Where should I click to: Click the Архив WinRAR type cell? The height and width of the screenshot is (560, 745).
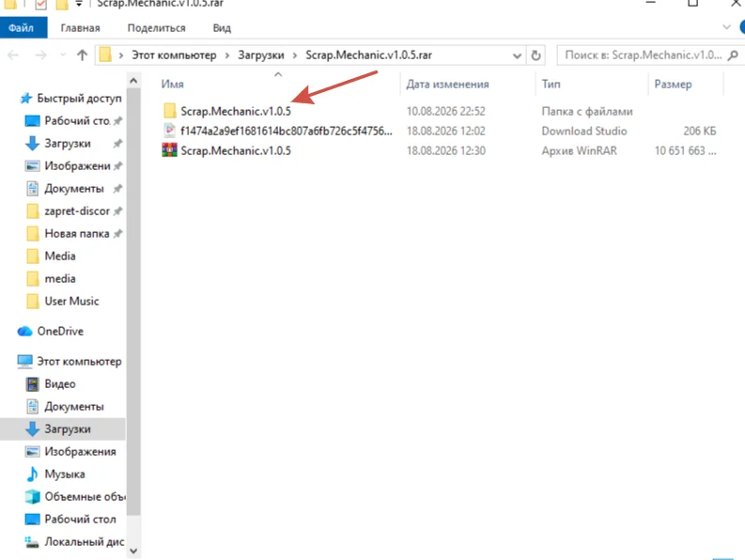click(579, 150)
